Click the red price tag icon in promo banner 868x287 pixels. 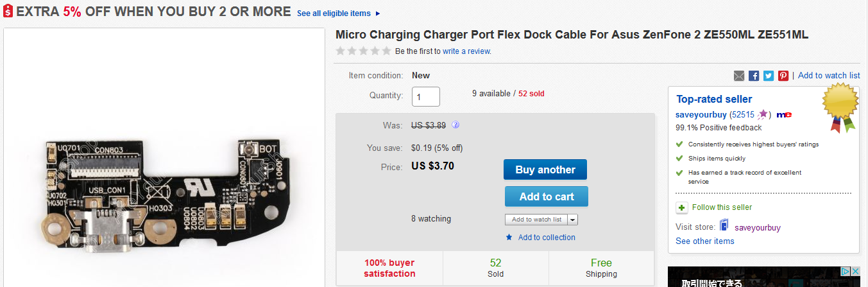(x=8, y=12)
